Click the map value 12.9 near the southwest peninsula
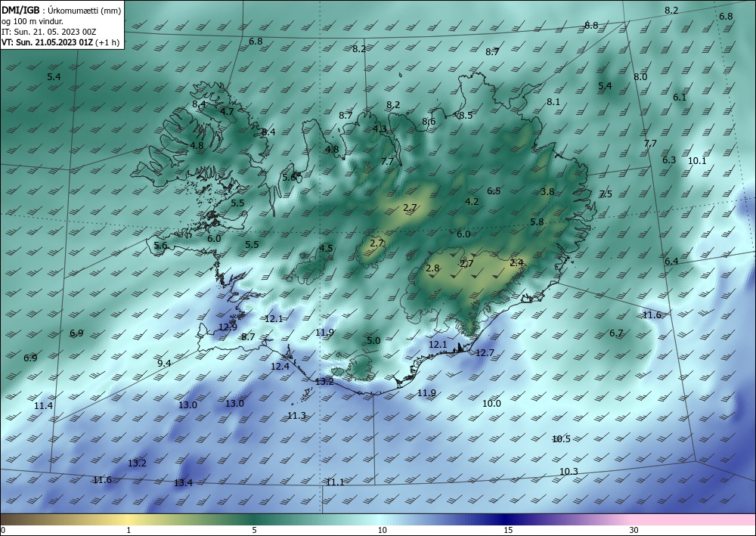 pos(228,327)
